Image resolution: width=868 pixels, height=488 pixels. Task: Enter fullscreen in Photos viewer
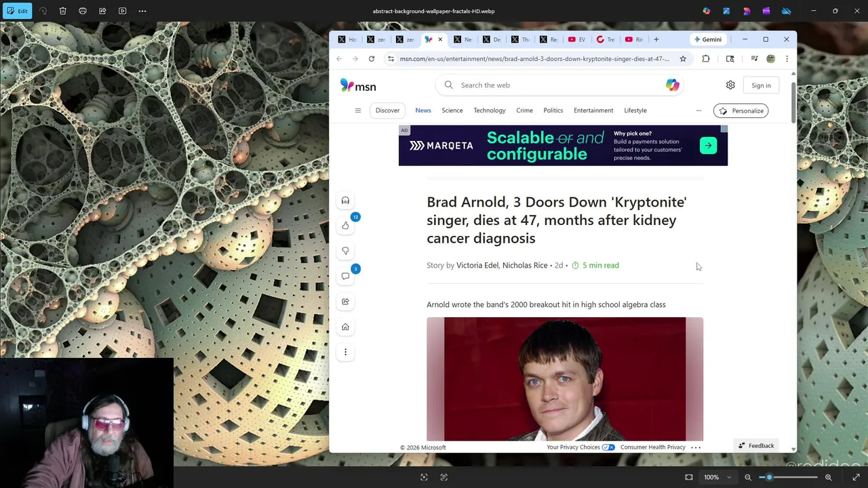(856, 477)
